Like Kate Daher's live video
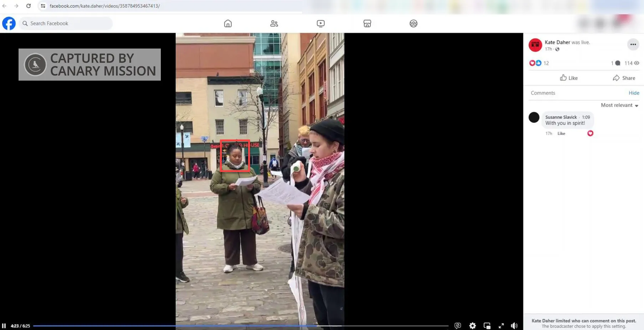The height and width of the screenshot is (330, 644). pyautogui.click(x=569, y=78)
